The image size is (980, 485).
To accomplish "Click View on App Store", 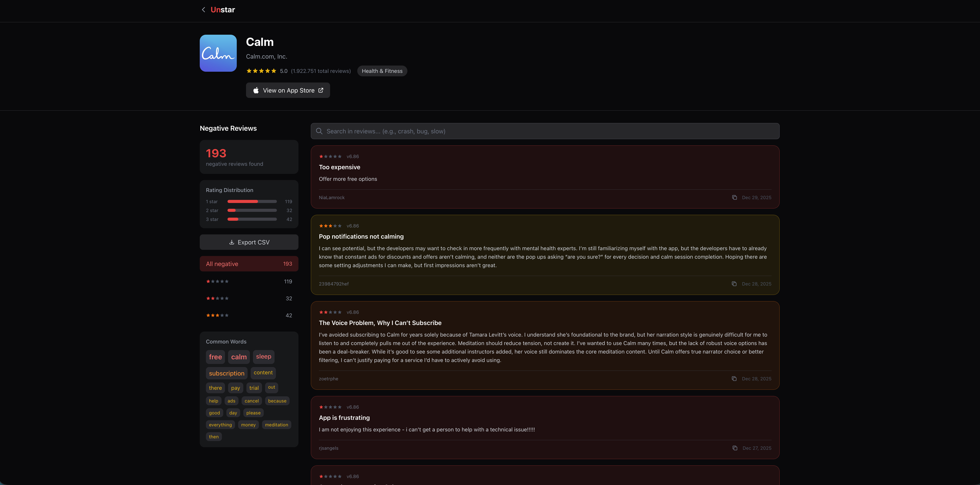I will [x=288, y=90].
